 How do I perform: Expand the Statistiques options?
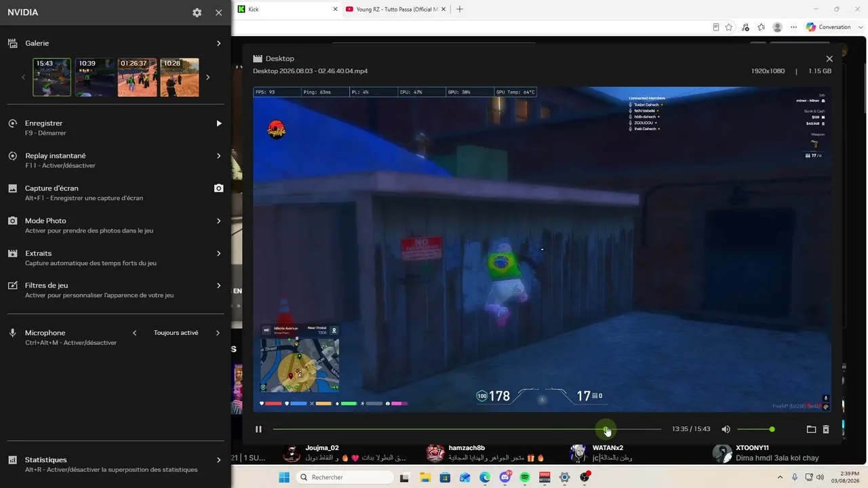[218, 460]
